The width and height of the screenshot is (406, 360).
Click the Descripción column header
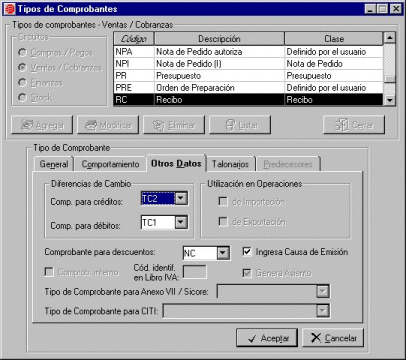coord(219,39)
